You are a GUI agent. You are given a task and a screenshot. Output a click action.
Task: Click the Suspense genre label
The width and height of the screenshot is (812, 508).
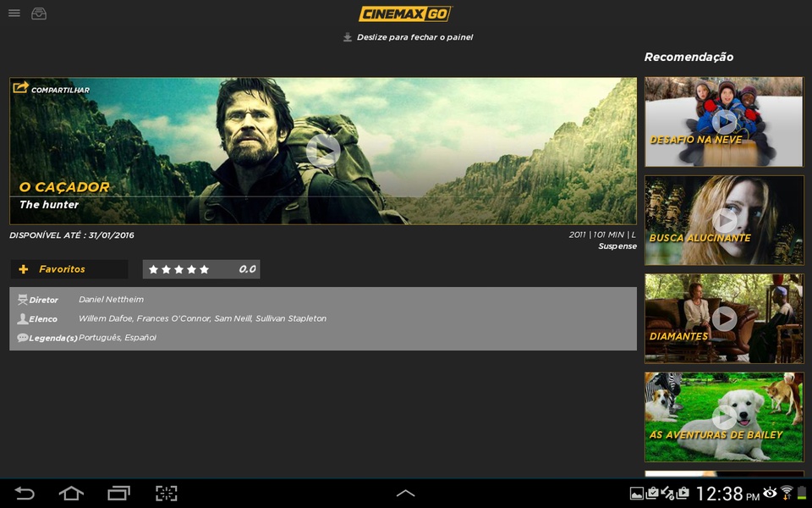pos(617,246)
